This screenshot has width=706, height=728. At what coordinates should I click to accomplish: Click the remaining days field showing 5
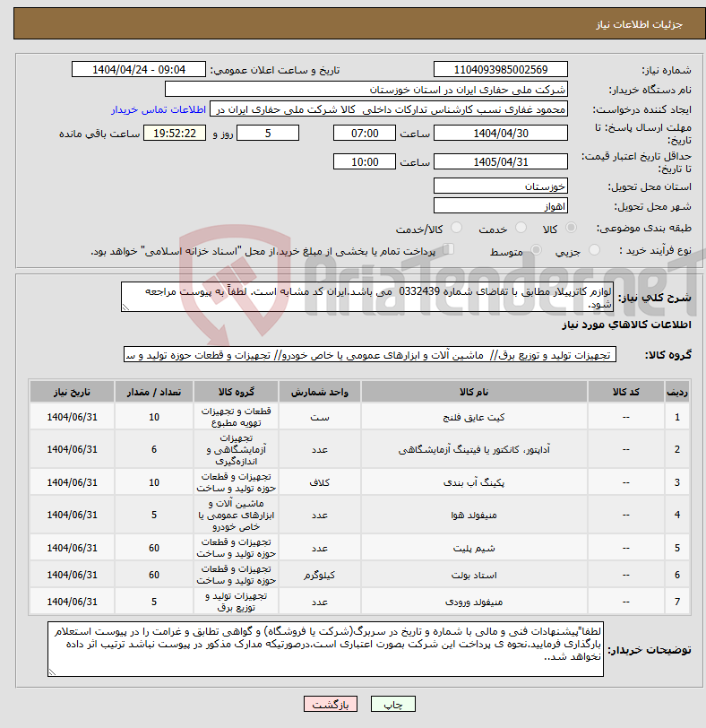268,134
